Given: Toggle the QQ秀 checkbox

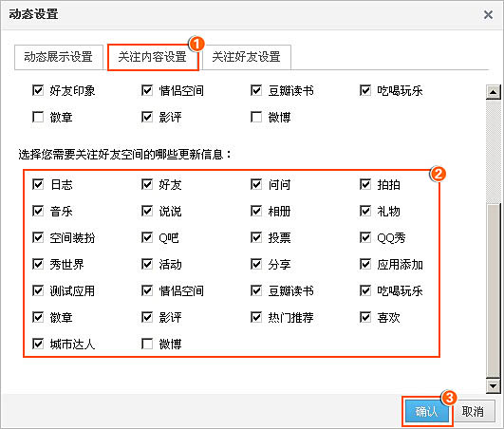Looking at the screenshot, I should click(365, 237).
